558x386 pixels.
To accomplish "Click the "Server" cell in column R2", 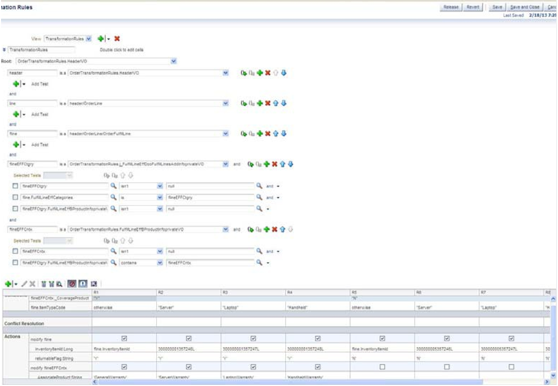I will tap(188, 307).
